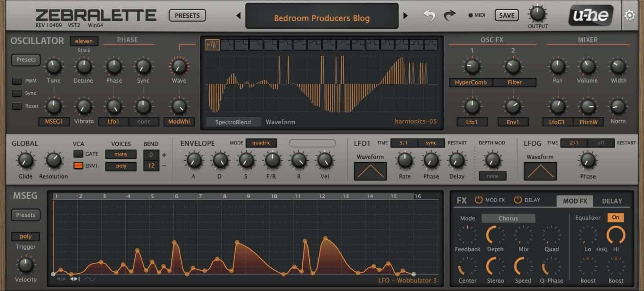Go to next preset with right arrow
This screenshot has height=291, width=644.
click(406, 16)
